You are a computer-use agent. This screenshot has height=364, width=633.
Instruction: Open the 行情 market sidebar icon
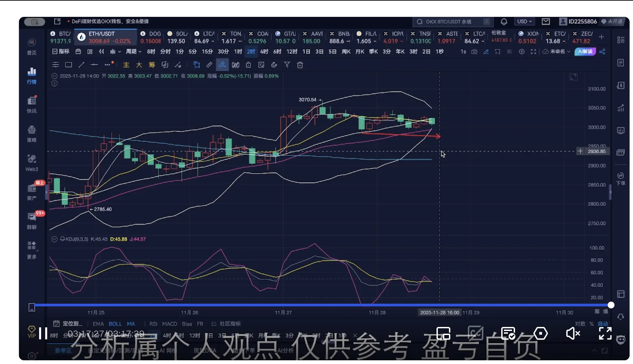click(x=32, y=75)
